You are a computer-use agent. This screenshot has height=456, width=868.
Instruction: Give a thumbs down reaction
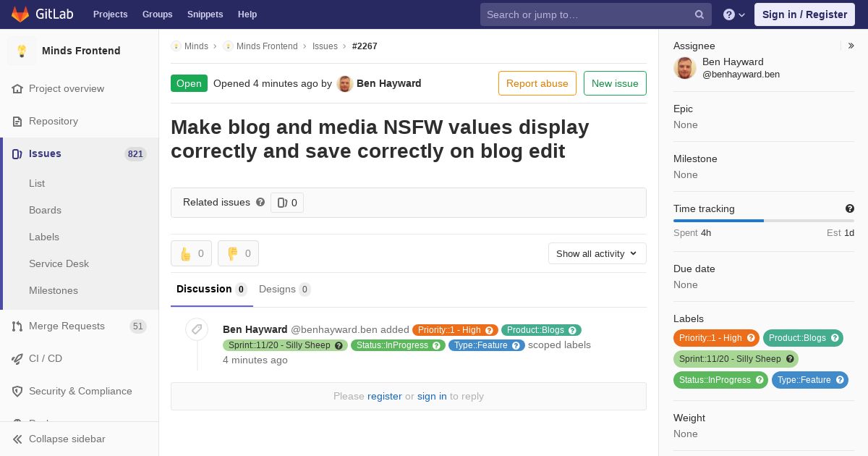[238, 253]
